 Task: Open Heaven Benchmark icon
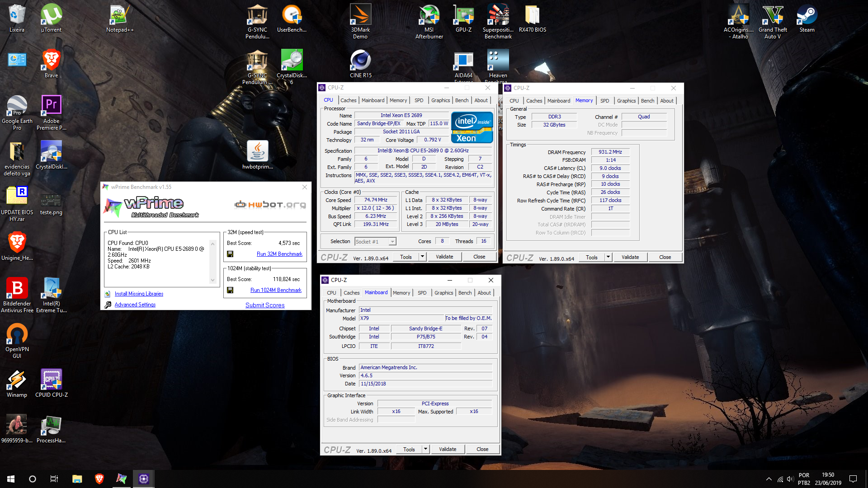coord(498,66)
